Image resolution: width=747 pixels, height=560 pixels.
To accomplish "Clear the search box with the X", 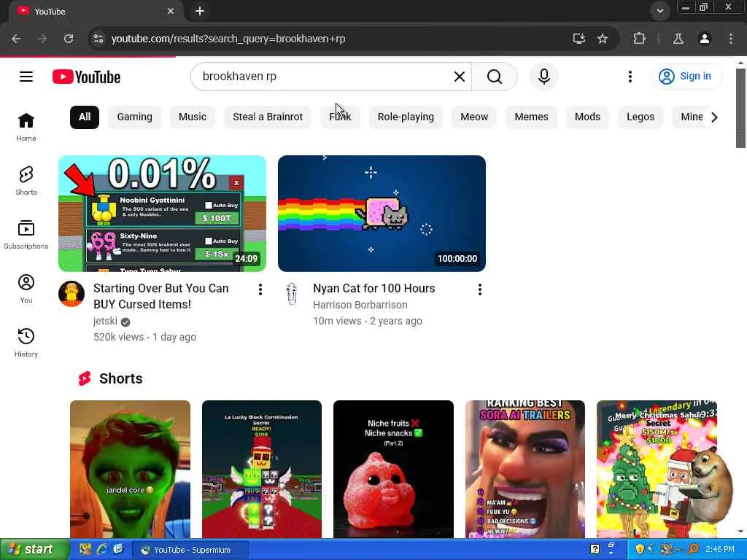I will point(460,76).
